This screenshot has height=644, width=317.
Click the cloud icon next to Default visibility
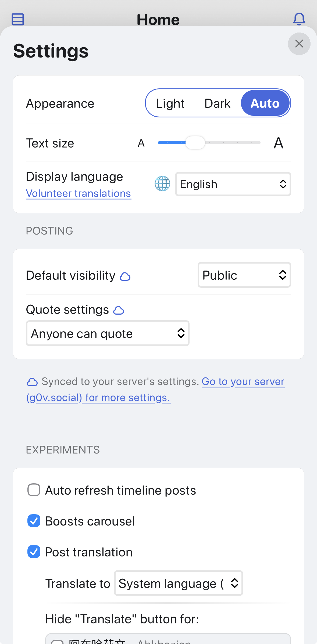coord(125,276)
